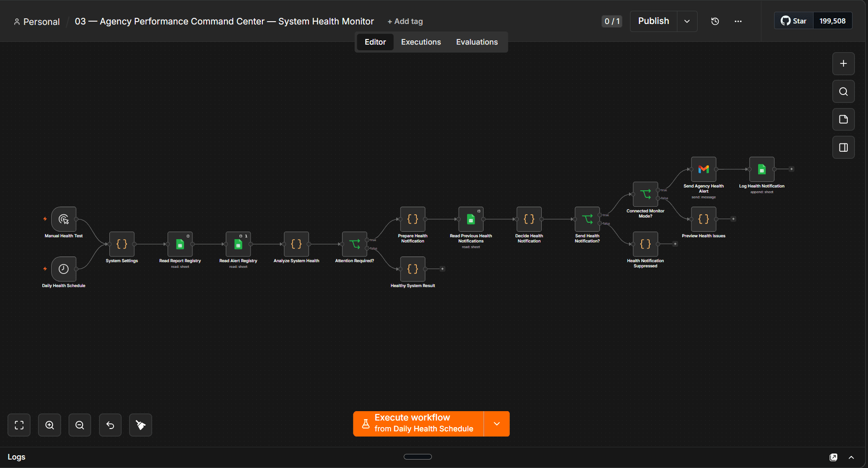
Task: Expand the Logs panel chevron
Action: point(851,457)
